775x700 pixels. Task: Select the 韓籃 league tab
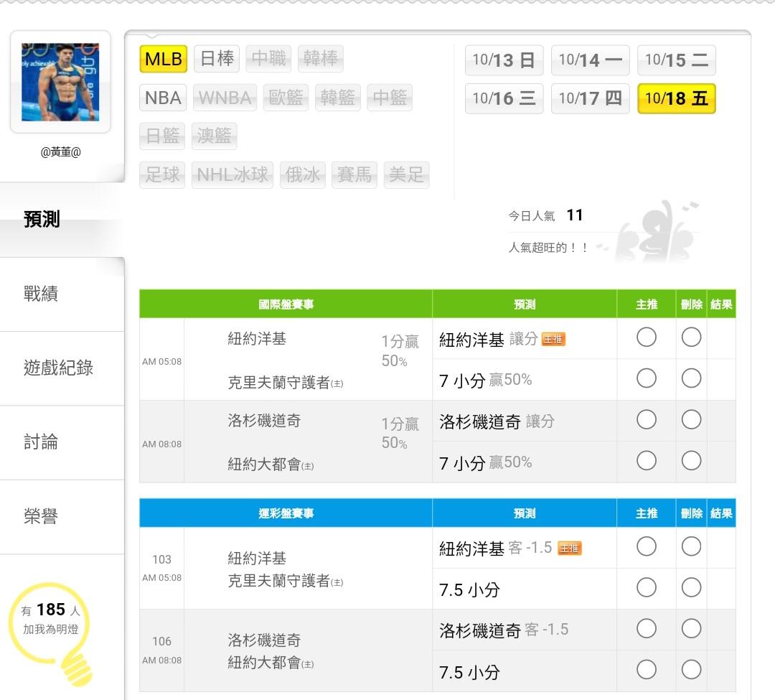(338, 98)
